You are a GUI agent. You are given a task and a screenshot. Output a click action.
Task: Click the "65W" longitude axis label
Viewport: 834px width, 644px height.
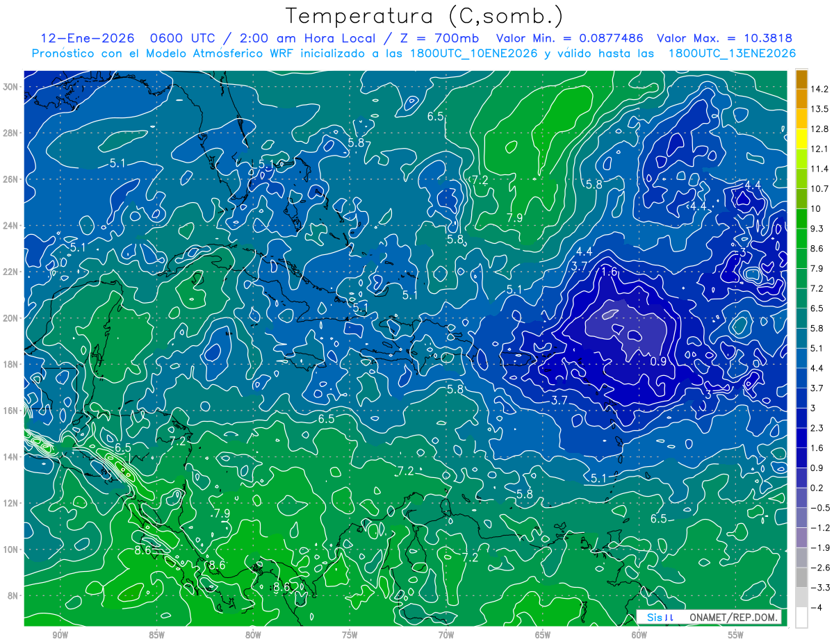[x=543, y=635]
